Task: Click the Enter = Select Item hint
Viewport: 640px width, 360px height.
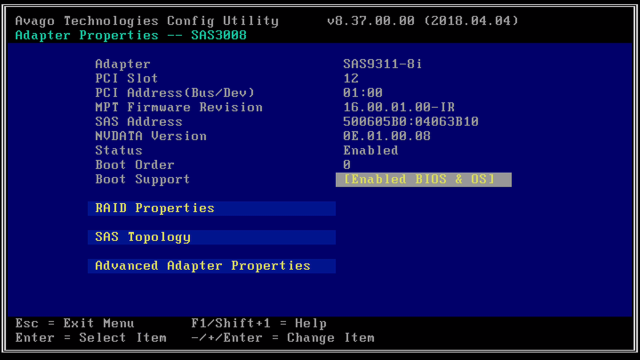Action: click(x=91, y=338)
